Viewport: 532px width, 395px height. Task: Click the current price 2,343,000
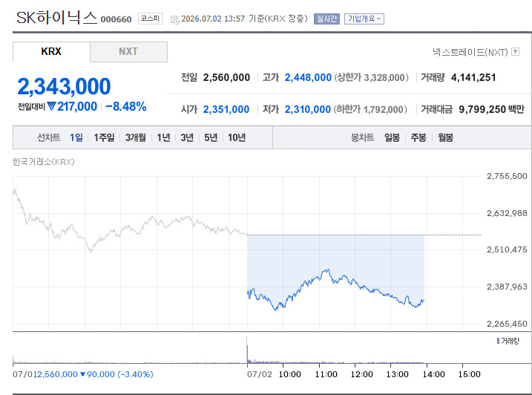[x=64, y=86]
